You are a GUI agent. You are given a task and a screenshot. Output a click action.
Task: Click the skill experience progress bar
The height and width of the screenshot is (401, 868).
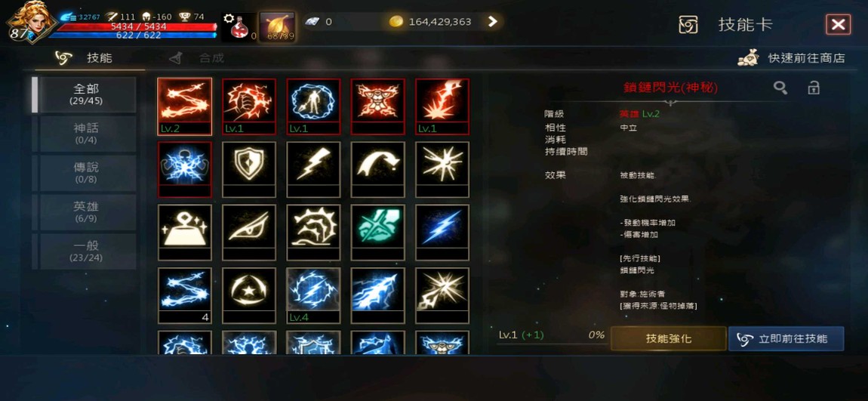[551, 344]
